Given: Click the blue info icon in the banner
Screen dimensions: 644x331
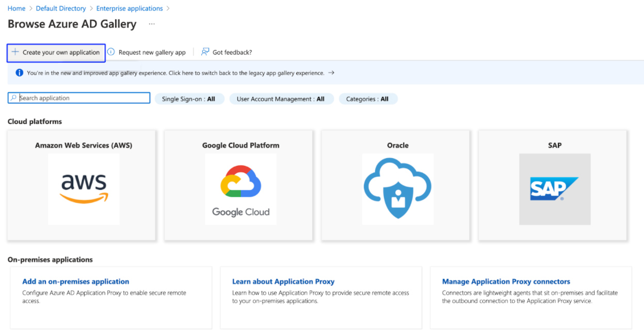Looking at the screenshot, I should click(x=20, y=73).
